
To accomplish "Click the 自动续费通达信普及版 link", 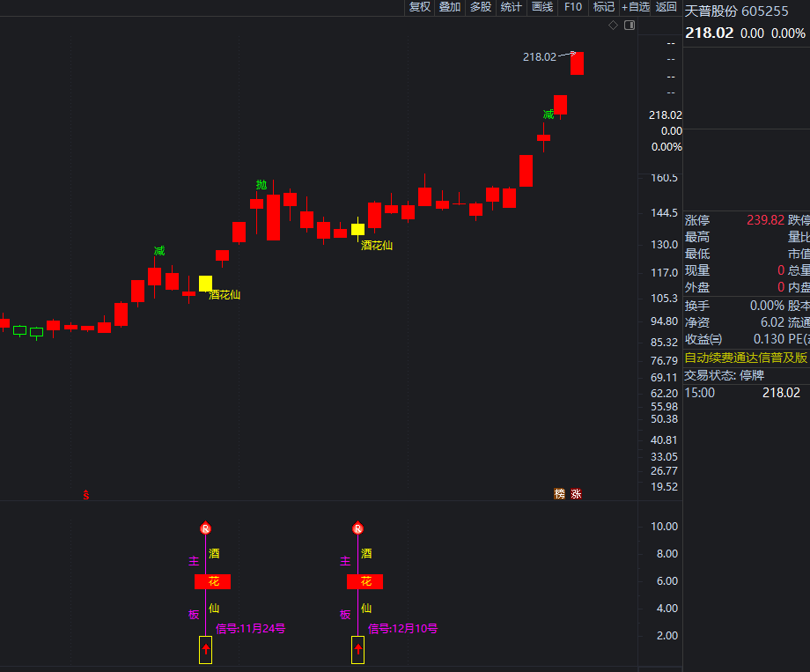I will (x=746, y=358).
